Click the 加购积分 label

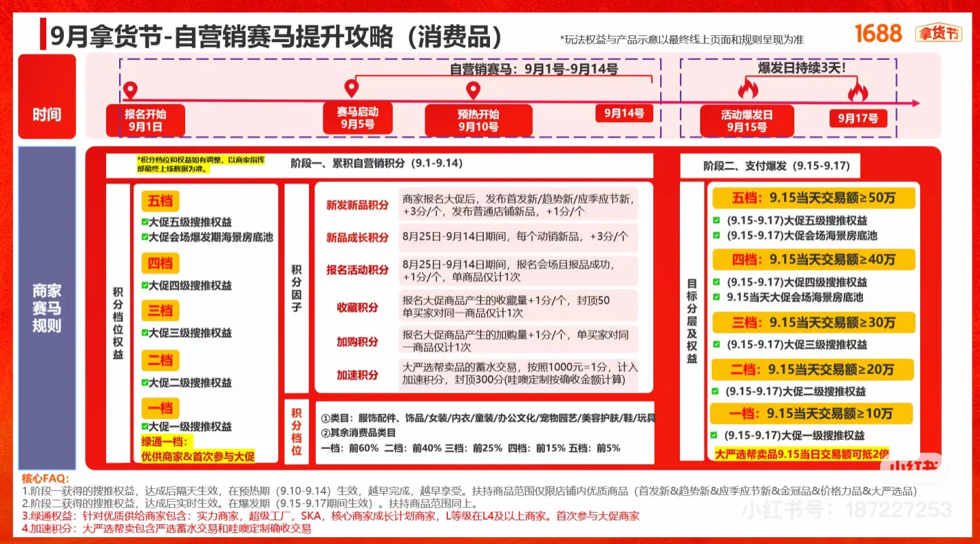tap(357, 341)
